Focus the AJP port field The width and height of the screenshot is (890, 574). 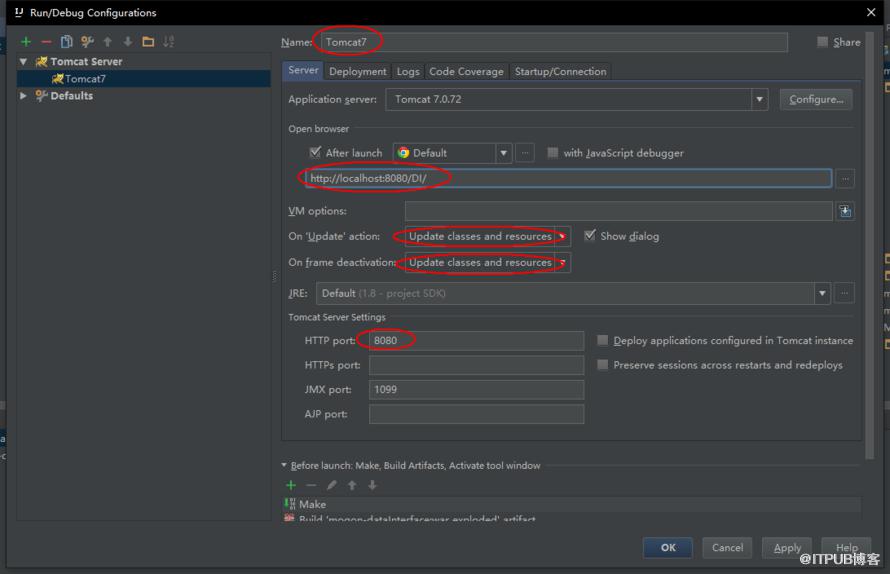[x=476, y=414]
